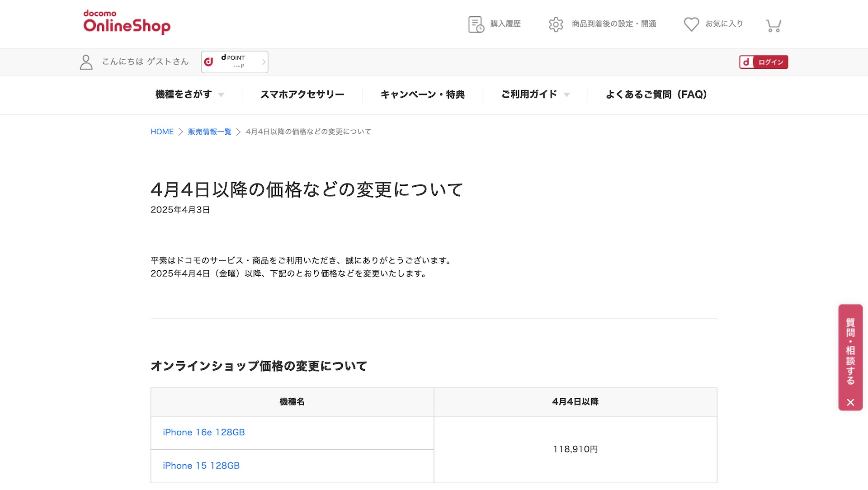Open the よくあるご質問 (FAQ) menu item
This screenshot has width=868, height=490.
click(x=656, y=94)
